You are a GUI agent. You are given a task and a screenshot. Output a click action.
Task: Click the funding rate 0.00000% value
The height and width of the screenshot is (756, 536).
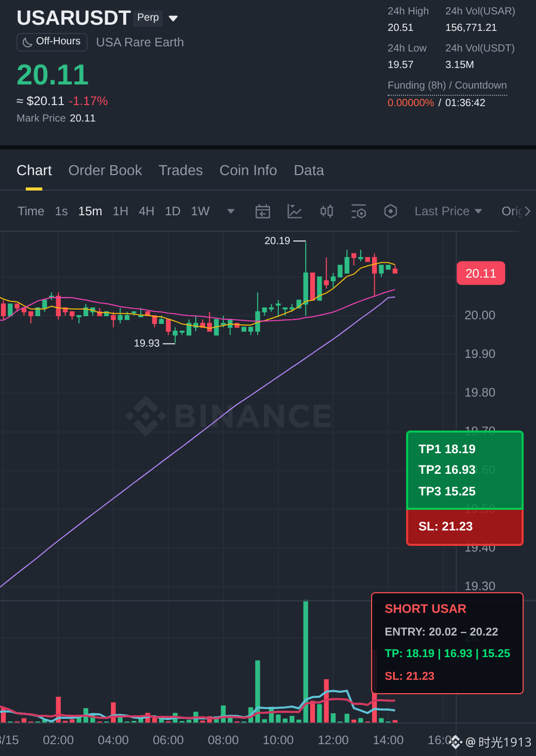411,103
